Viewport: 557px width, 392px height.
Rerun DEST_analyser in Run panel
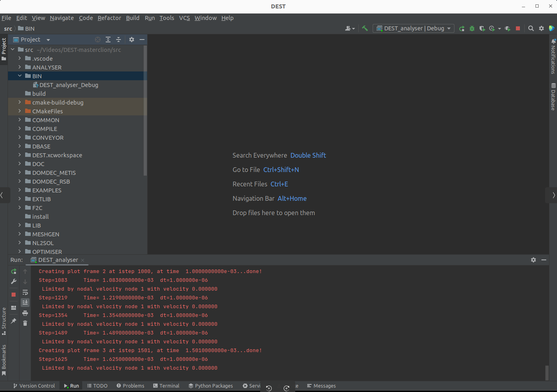tap(14, 271)
